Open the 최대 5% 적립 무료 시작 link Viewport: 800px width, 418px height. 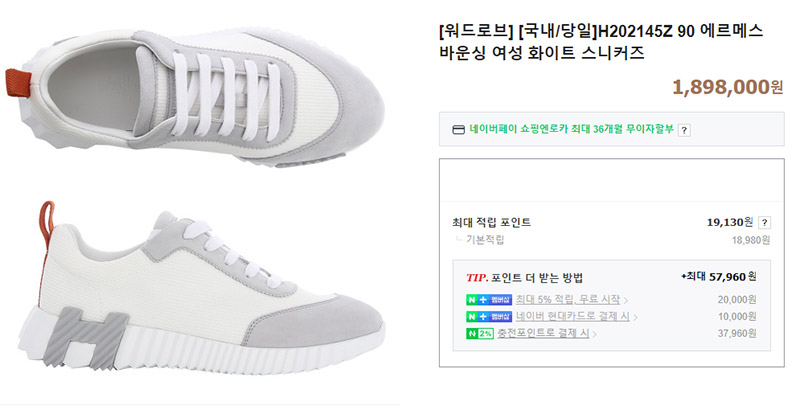[568, 300]
